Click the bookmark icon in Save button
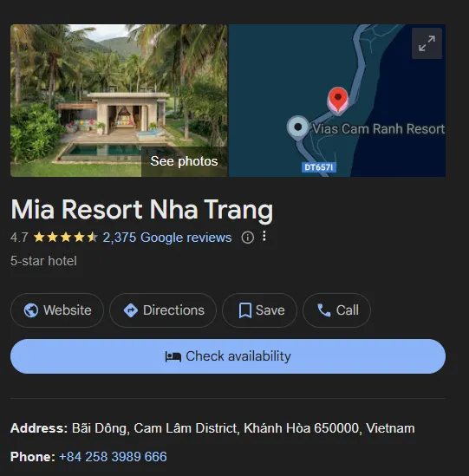 pyautogui.click(x=245, y=310)
